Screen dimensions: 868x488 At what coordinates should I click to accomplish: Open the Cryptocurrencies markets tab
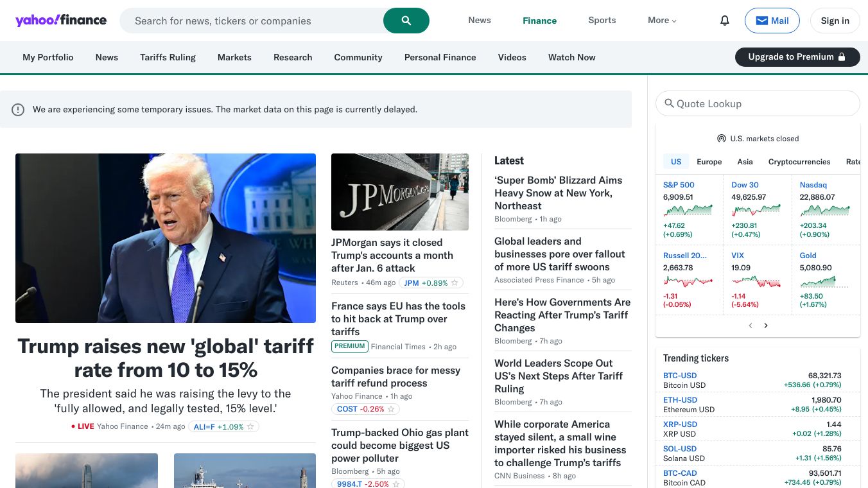pos(799,162)
